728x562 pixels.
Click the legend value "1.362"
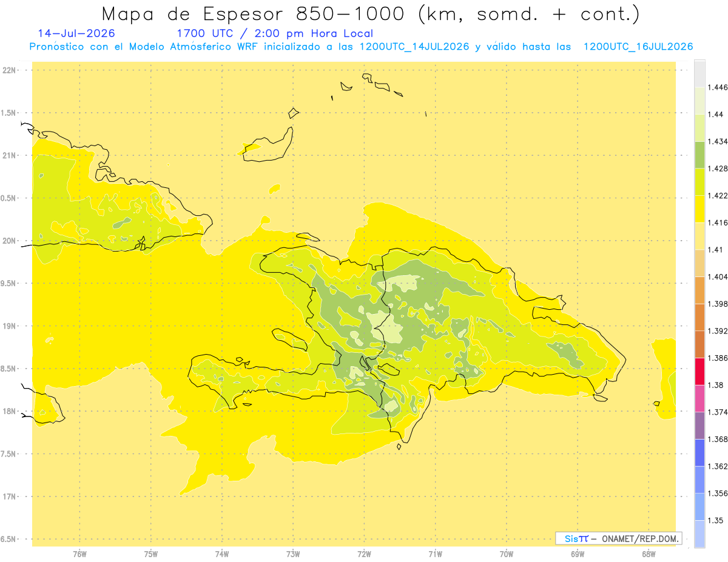[x=718, y=466]
